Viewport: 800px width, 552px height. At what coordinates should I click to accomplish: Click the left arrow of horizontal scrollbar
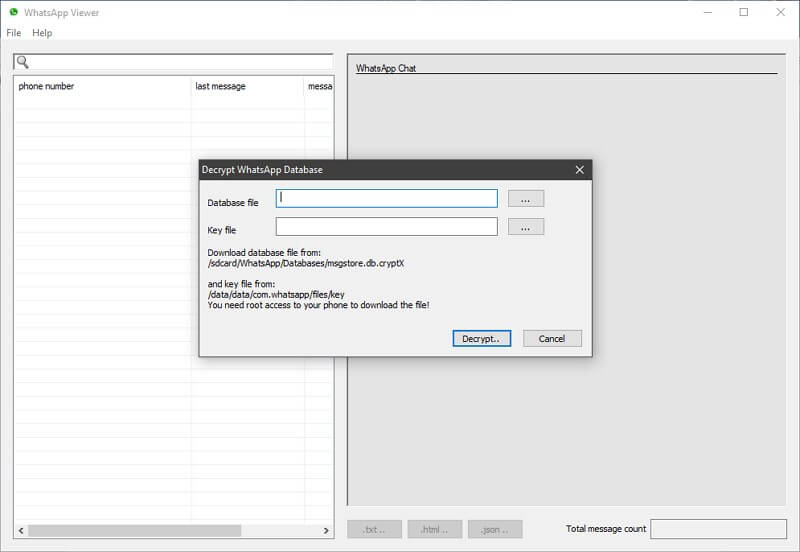click(21, 530)
